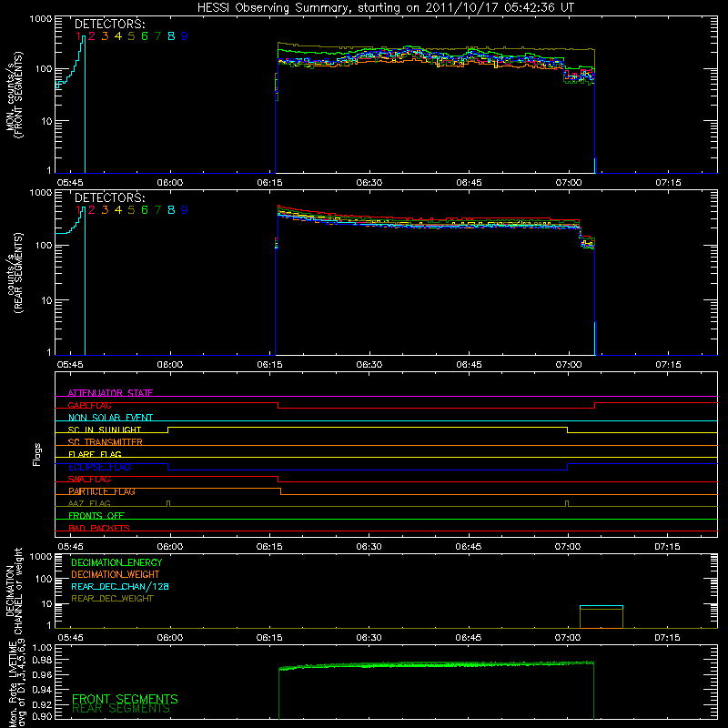The image size is (728, 728).
Task: Click blue detector 9 in rear segments legend
Action: [185, 210]
